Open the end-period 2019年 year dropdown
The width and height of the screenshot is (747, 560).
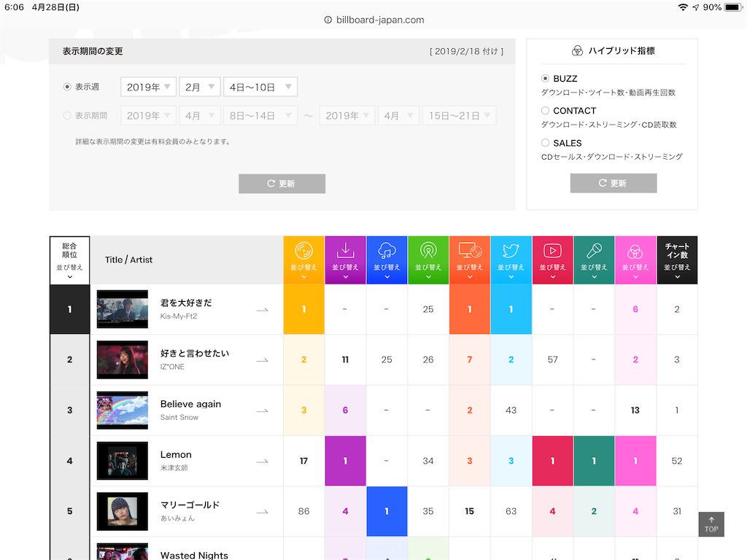347,115
